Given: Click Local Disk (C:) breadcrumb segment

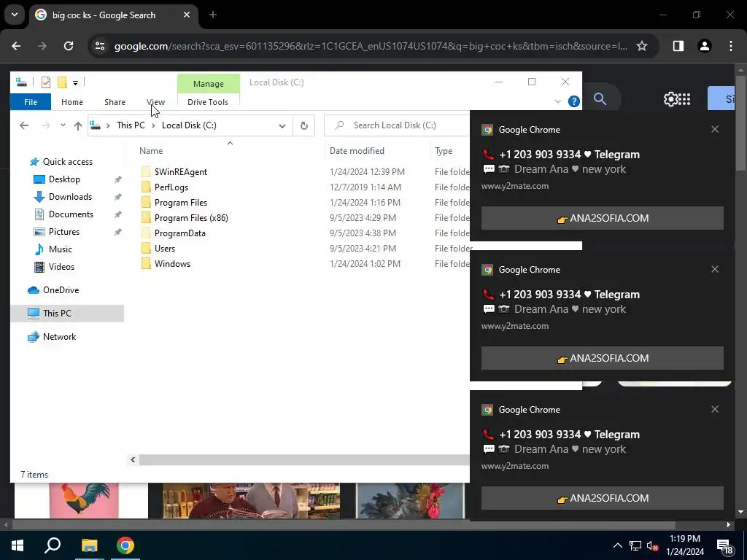Looking at the screenshot, I should [x=189, y=125].
